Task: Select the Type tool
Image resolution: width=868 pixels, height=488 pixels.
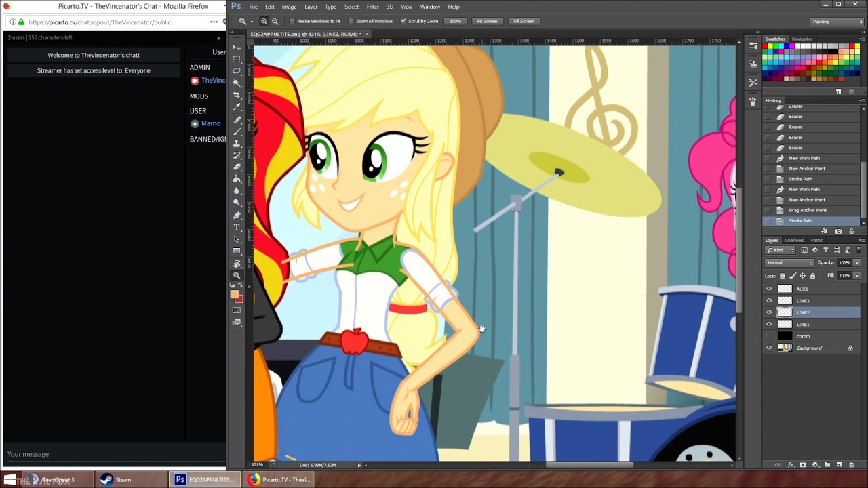Action: click(x=237, y=227)
